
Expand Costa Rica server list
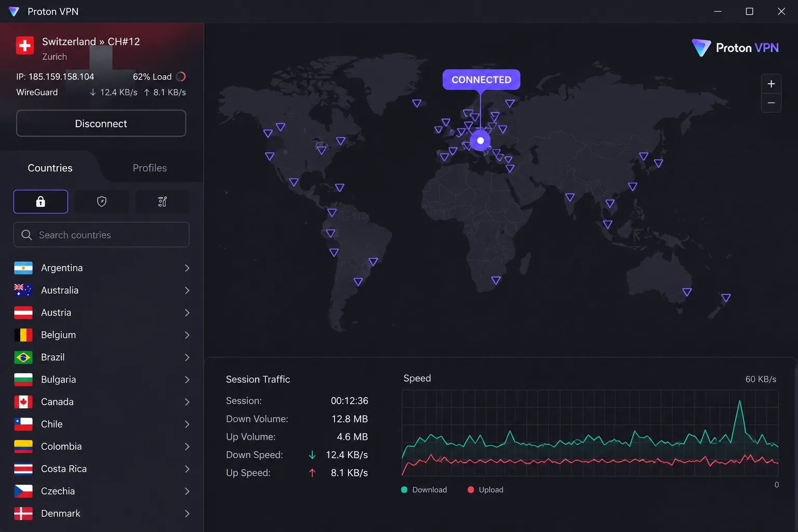(x=187, y=469)
